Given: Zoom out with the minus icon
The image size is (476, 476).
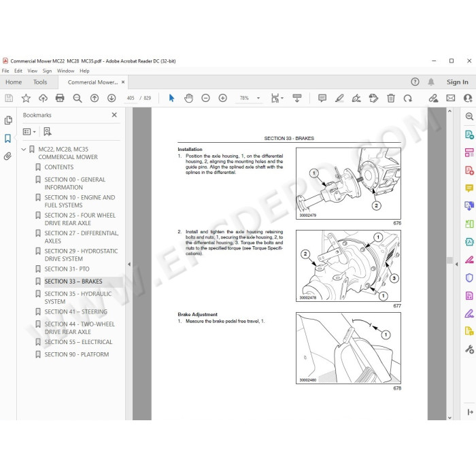Looking at the screenshot, I should coord(205,98).
